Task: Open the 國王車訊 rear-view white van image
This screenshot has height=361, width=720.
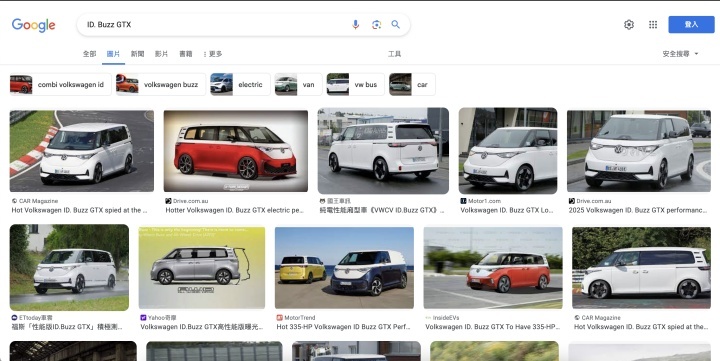Action: pos(383,151)
